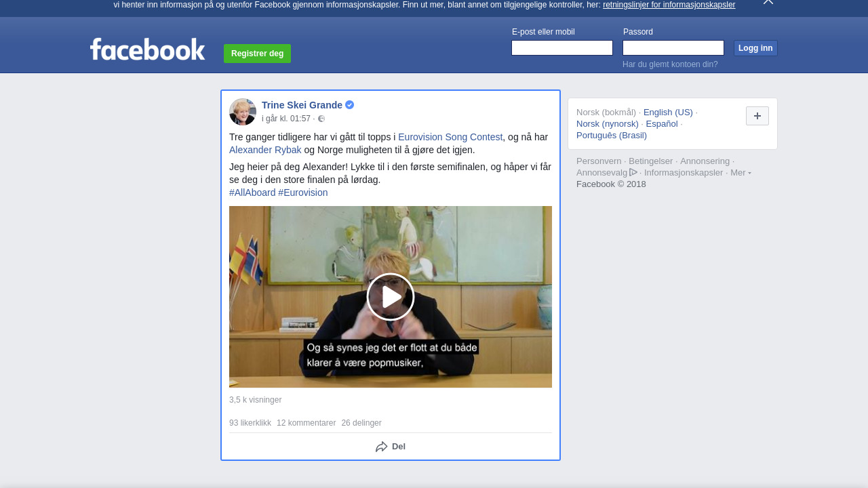Open Eurovision Song Contest link
This screenshot has height=488, width=868.
point(450,137)
